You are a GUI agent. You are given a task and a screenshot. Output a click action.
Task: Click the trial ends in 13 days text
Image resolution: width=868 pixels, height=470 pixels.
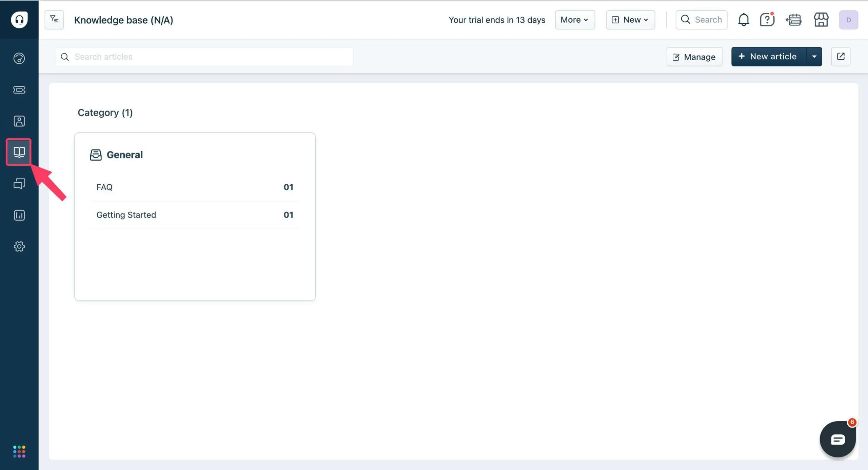(x=497, y=20)
